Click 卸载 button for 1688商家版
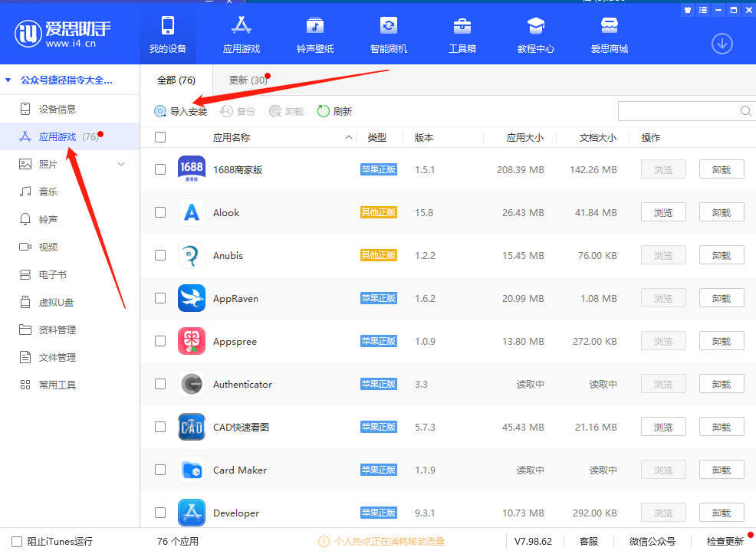 tap(721, 169)
